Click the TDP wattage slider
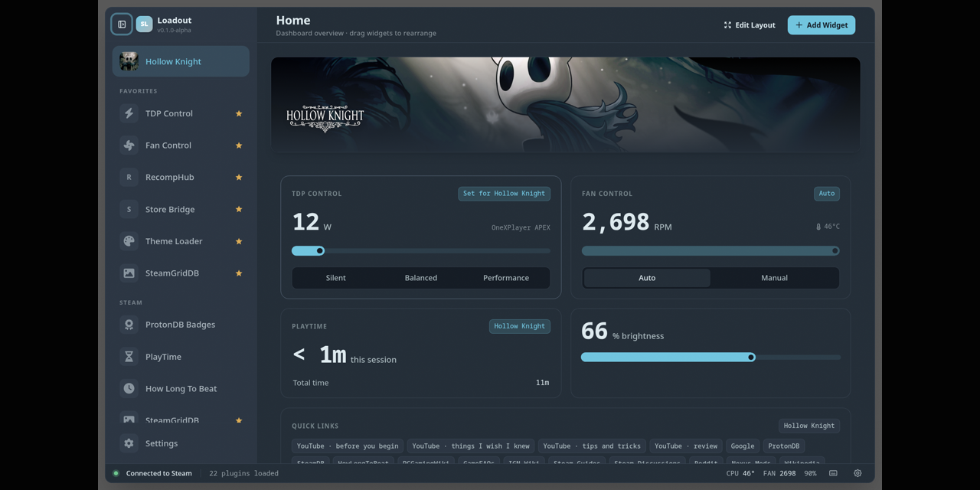This screenshot has width=980, height=490. point(421,250)
